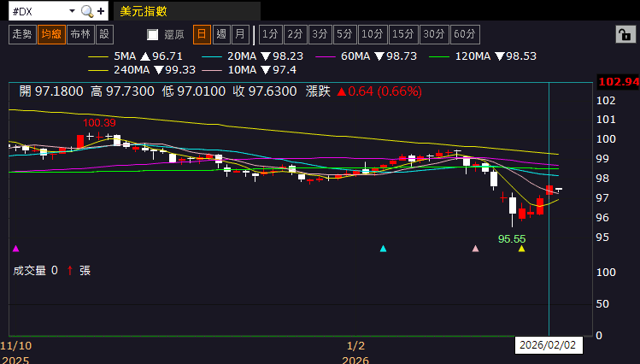Toggle the padlock lock icon
The height and width of the screenshot is (364, 640).
625,34
